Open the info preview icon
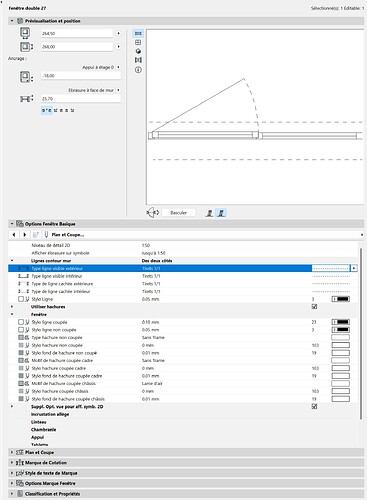The image size is (367, 500). (138, 70)
